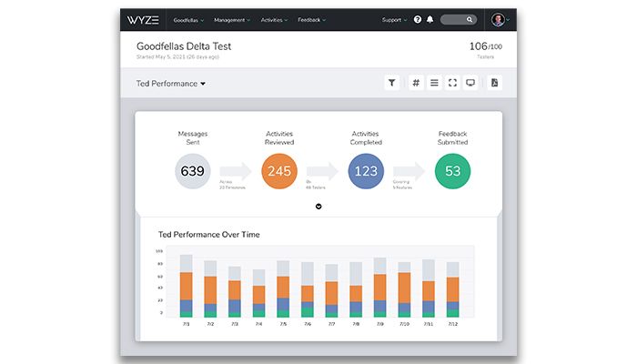Click the search input field
Viewport: 637px width, 364px height.
(x=459, y=19)
